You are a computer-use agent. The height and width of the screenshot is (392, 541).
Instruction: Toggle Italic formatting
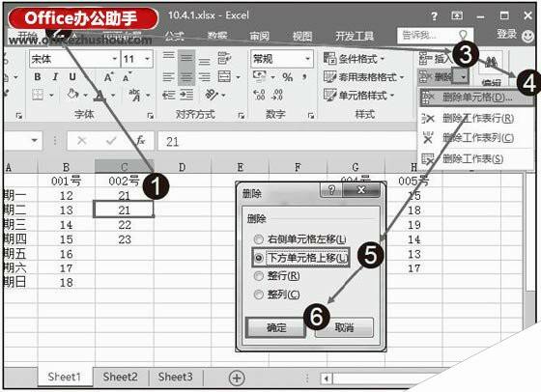point(55,77)
